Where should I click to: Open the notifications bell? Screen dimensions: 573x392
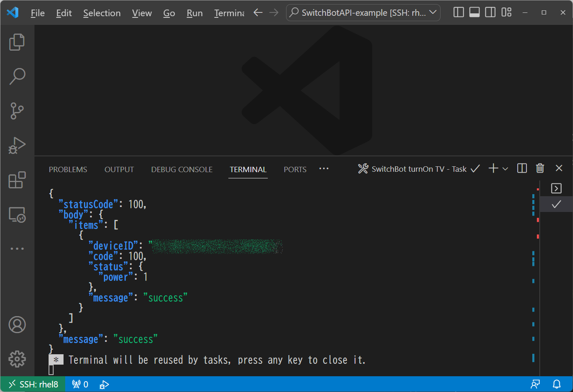(556, 384)
